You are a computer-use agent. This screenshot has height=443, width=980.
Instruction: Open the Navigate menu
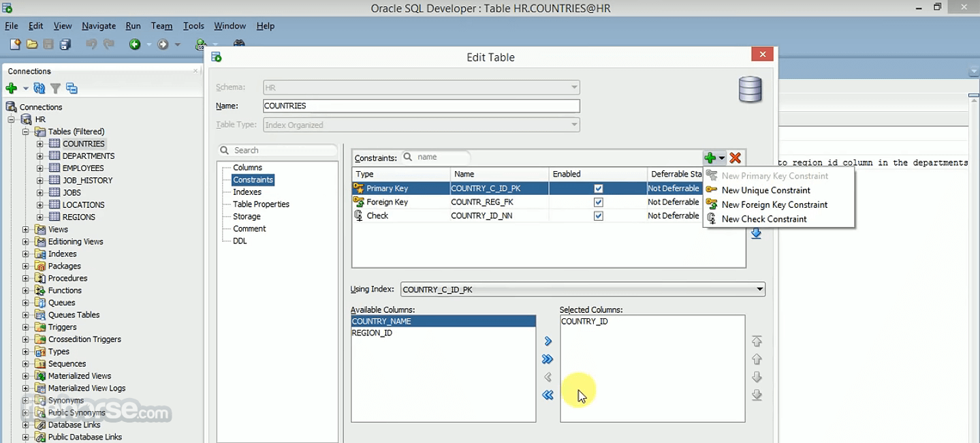pyautogui.click(x=99, y=26)
